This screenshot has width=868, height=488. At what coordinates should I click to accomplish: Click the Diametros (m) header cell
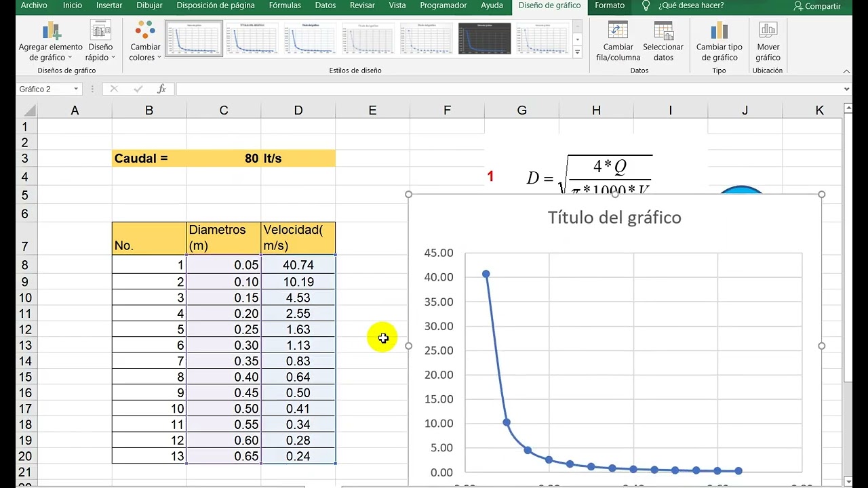click(224, 239)
